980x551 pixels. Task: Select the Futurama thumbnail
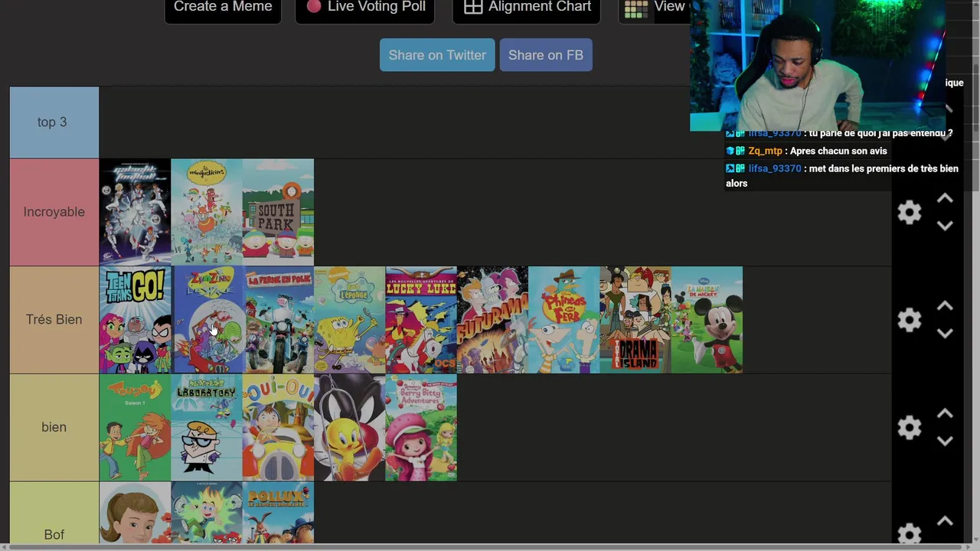492,320
